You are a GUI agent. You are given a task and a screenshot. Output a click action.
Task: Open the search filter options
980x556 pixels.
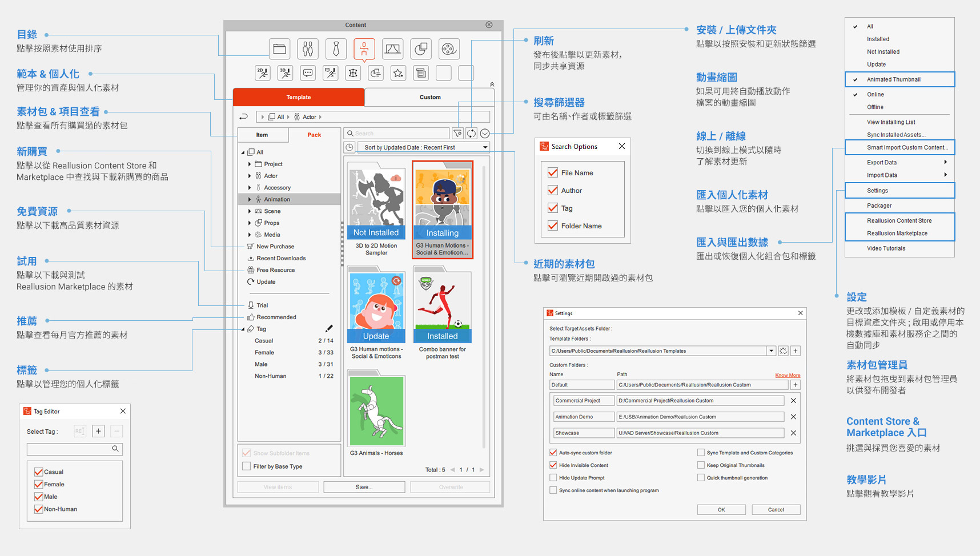[457, 134]
